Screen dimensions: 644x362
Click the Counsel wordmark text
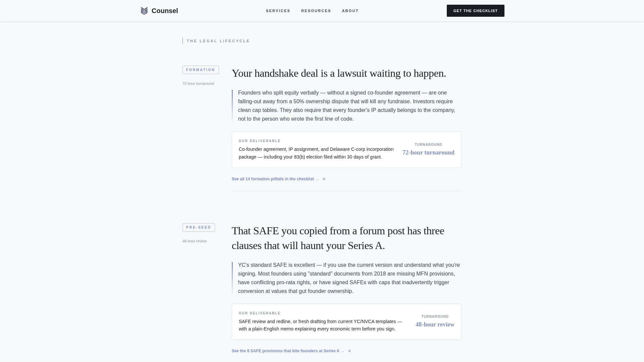[x=165, y=10]
